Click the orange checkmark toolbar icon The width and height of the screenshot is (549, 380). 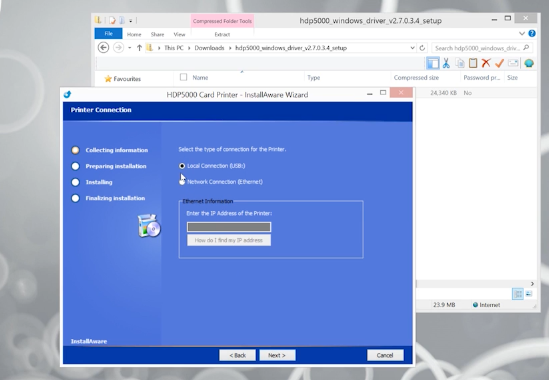pyautogui.click(x=499, y=63)
